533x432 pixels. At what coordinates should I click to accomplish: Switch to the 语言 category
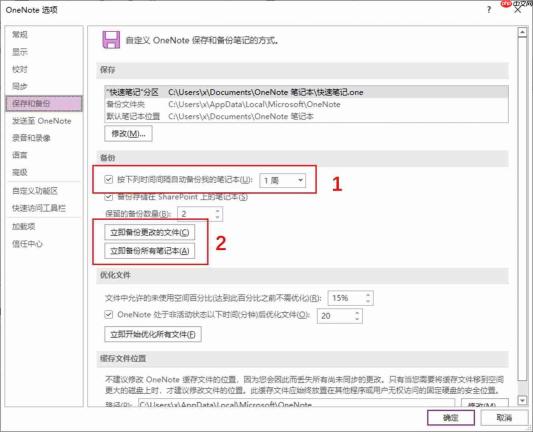pyautogui.click(x=20, y=155)
